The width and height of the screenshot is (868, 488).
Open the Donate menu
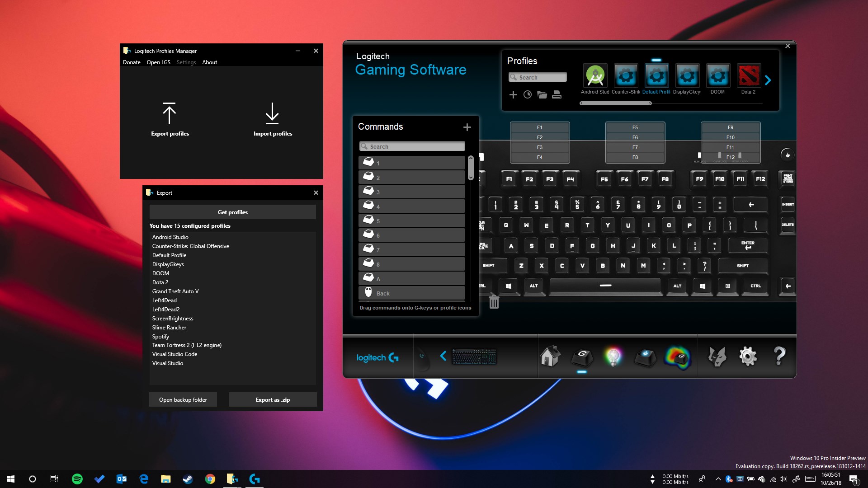click(x=132, y=62)
